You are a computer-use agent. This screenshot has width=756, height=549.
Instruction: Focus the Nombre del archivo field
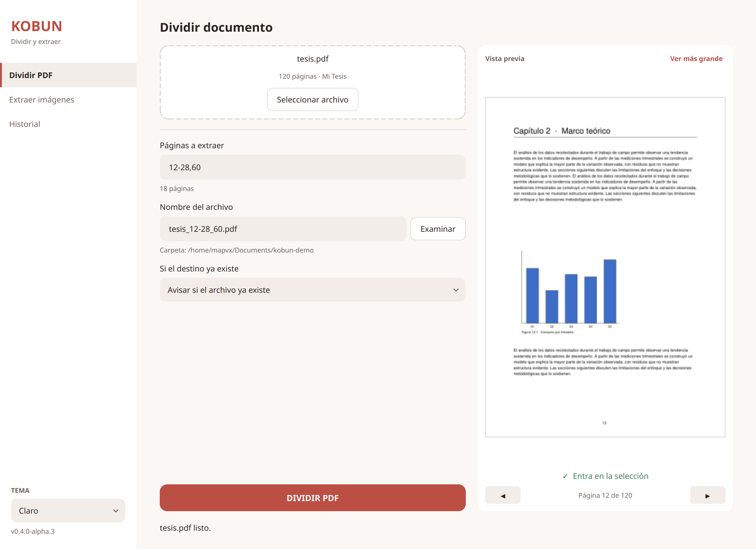[x=283, y=229]
